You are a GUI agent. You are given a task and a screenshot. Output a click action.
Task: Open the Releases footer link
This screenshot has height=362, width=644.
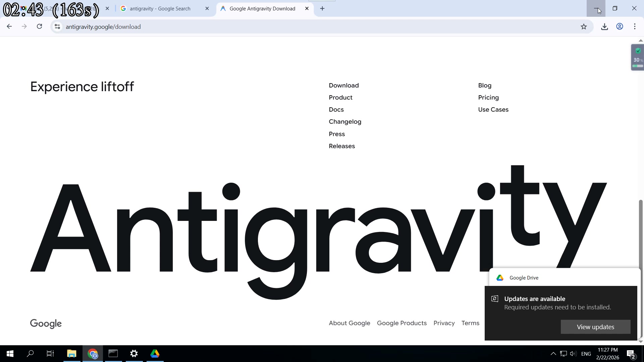click(342, 146)
